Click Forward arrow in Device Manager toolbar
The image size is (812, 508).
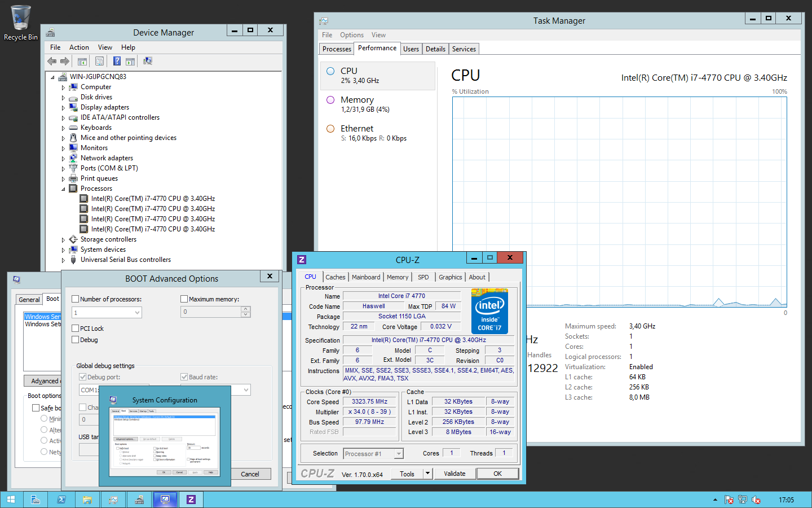pyautogui.click(x=65, y=61)
